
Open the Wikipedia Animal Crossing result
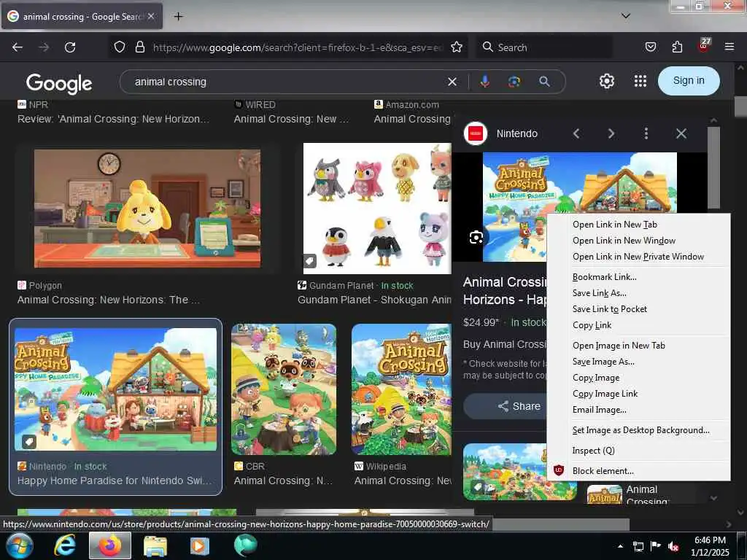(x=403, y=481)
